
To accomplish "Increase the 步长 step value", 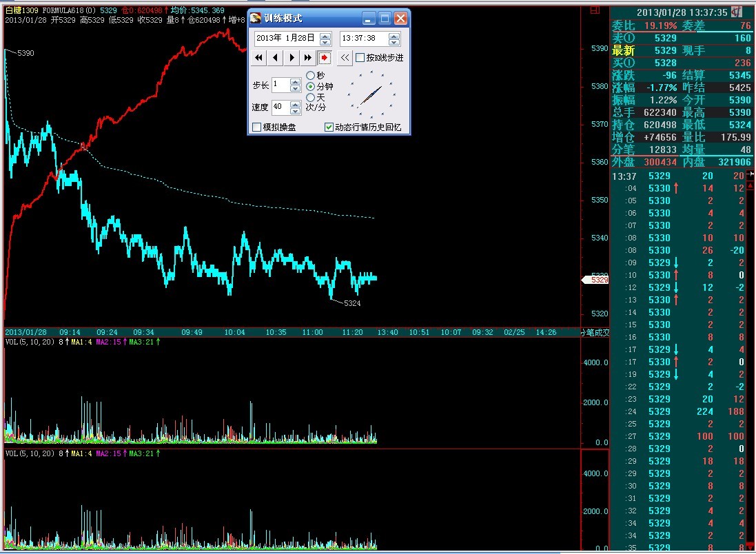I will 296,82.
